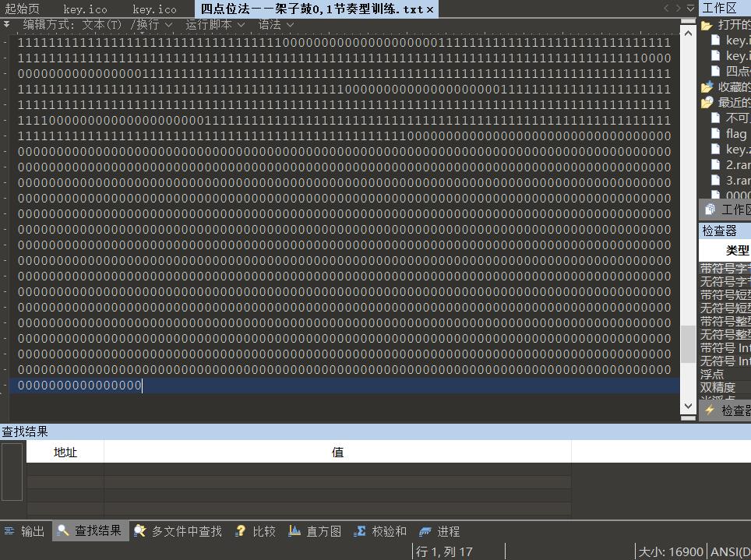Open the 校验和 checksum panel
This screenshot has width=751, height=560.
point(380,531)
